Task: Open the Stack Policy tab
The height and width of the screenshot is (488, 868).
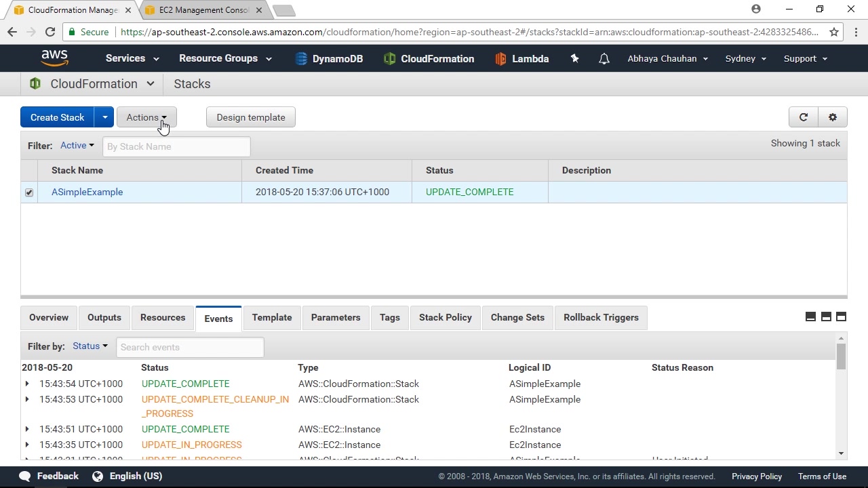Action: pos(446,318)
